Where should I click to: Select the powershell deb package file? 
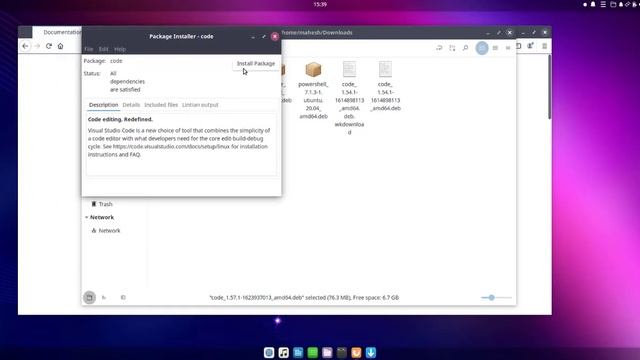tap(313, 91)
